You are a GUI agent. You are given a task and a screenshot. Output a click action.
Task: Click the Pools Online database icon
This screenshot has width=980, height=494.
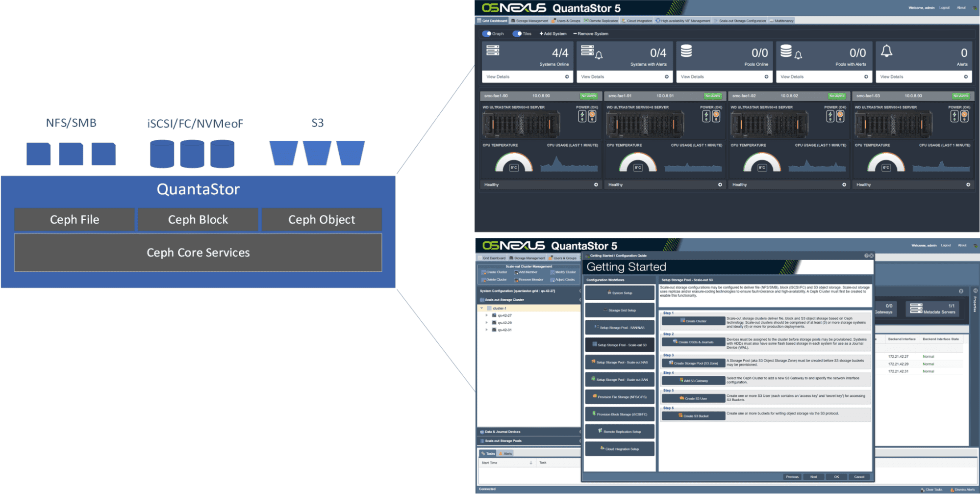coord(686,51)
